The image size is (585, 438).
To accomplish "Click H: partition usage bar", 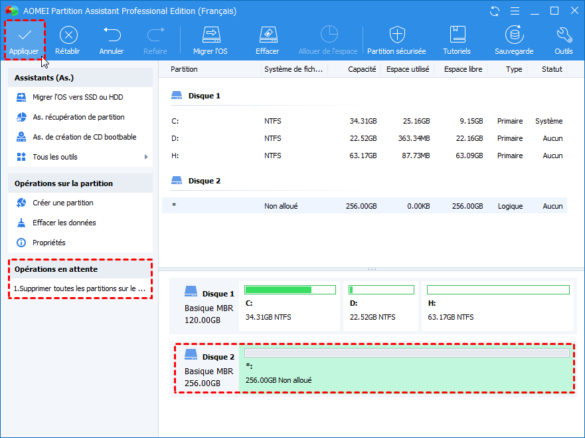I will pyautogui.click(x=498, y=290).
